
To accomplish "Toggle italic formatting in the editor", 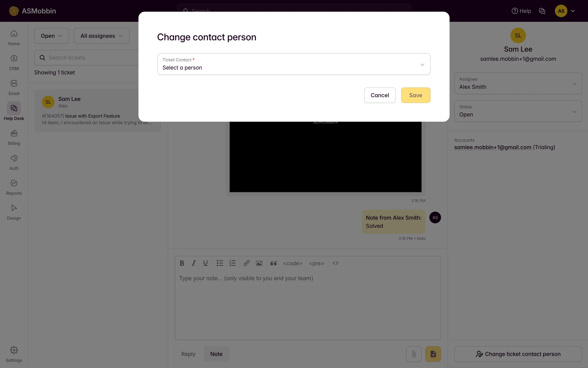I will pyautogui.click(x=194, y=263).
